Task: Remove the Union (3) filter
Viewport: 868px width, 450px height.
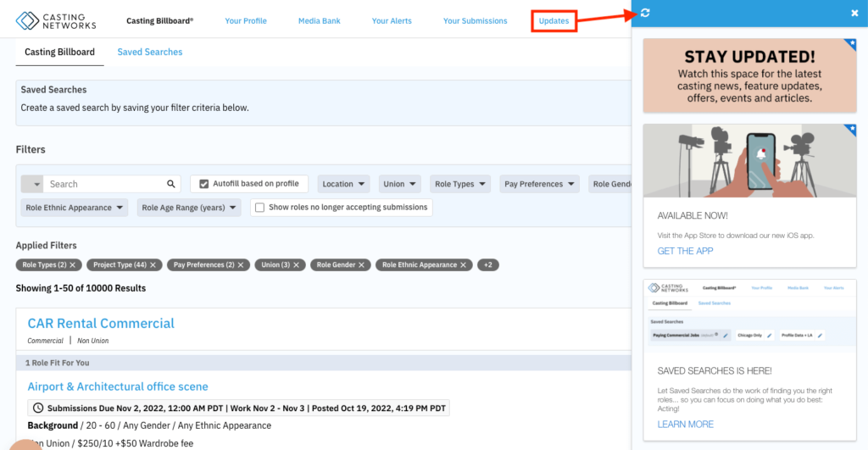Action: pyautogui.click(x=296, y=265)
